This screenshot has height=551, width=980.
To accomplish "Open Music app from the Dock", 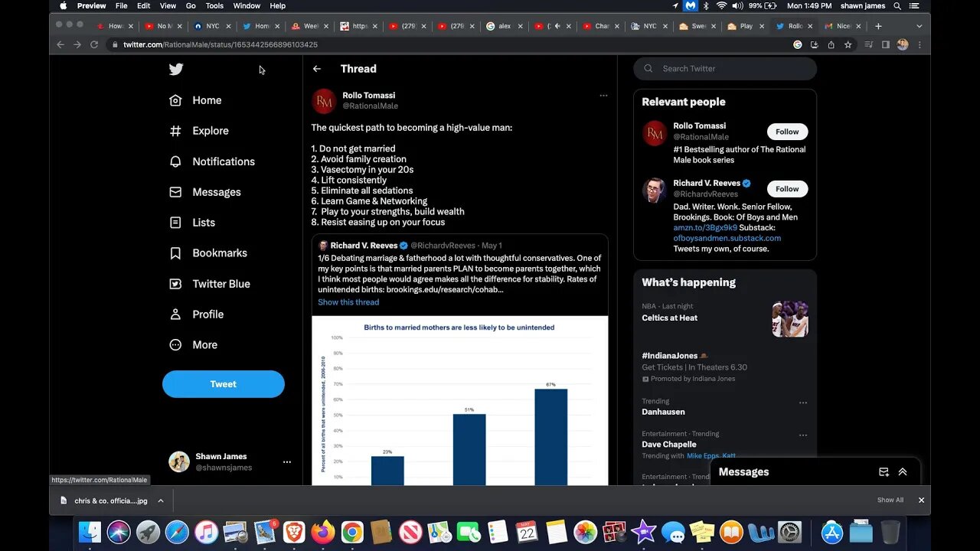I will coord(206,532).
